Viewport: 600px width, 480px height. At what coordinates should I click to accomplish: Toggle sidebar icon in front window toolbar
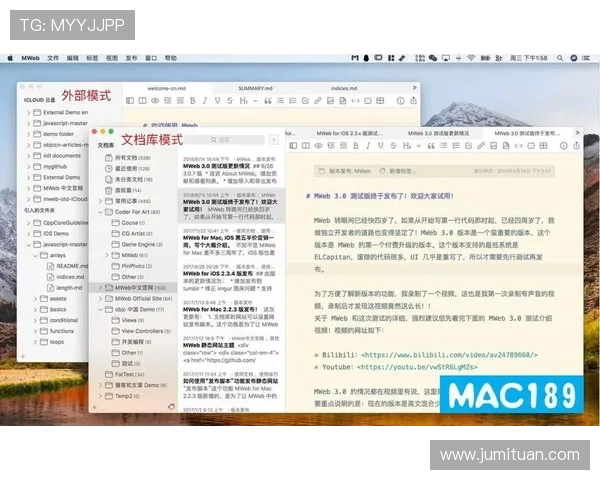tap(293, 145)
